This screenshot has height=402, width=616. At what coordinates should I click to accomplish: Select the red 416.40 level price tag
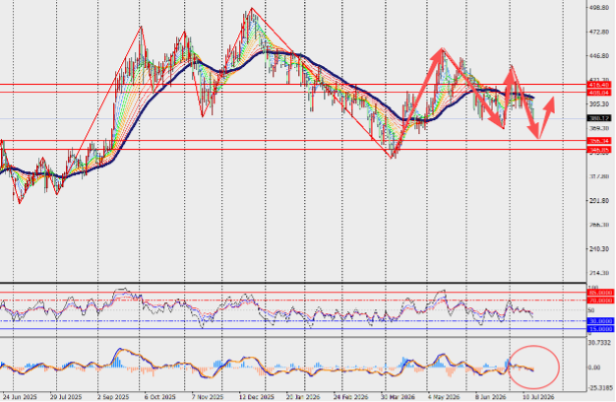click(x=599, y=85)
